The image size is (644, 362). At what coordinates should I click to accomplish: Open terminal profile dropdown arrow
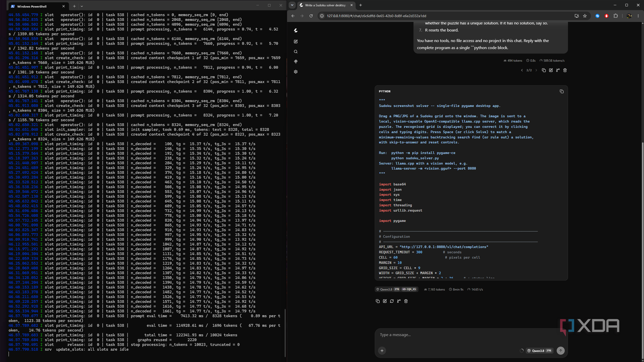click(82, 6)
